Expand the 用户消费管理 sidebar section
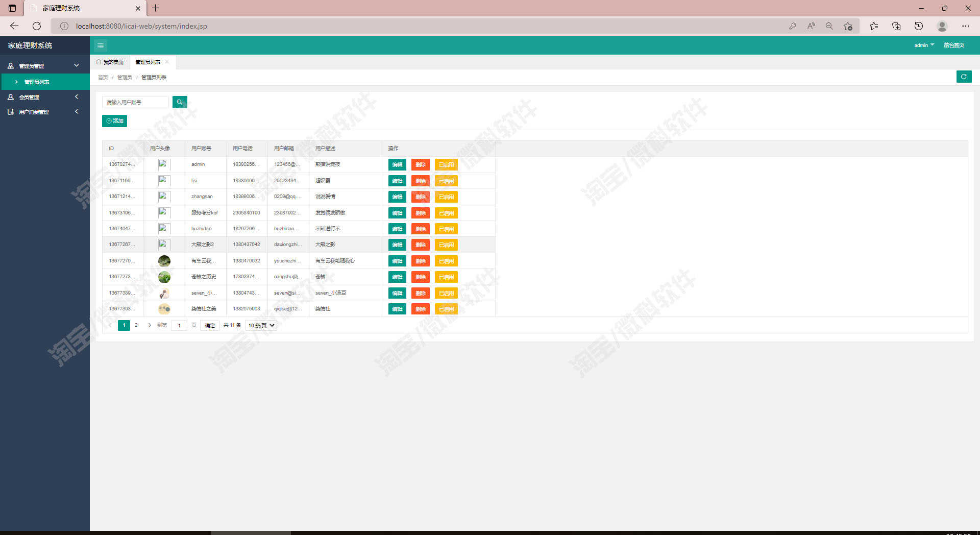This screenshot has width=980, height=535. click(77, 111)
